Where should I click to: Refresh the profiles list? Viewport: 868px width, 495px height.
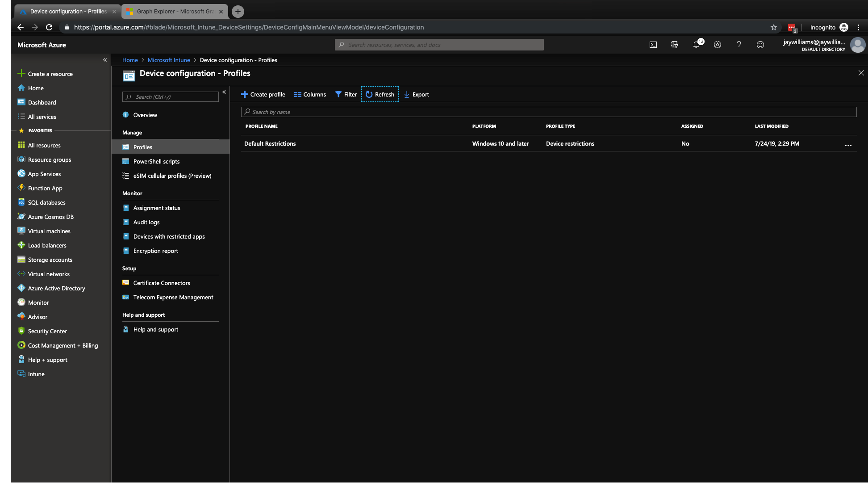click(x=380, y=94)
